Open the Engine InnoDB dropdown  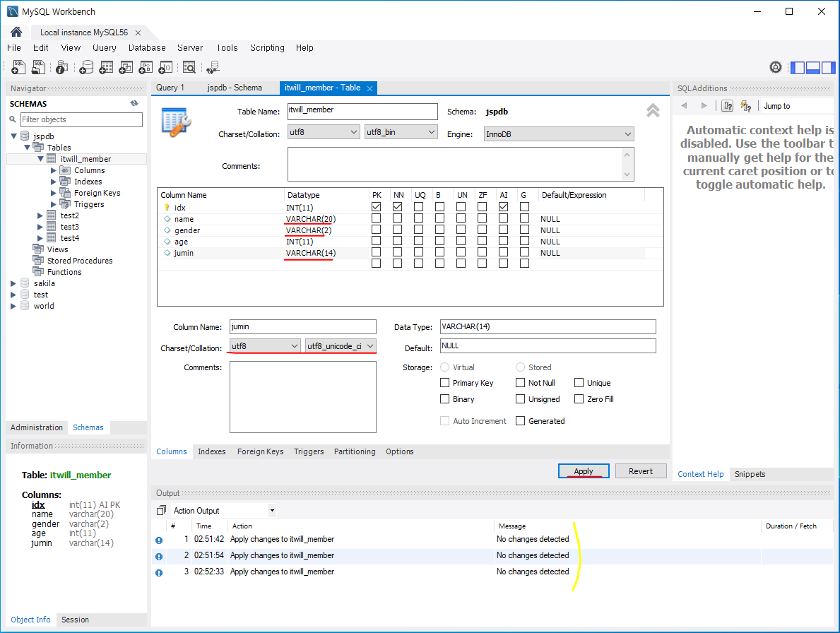click(x=559, y=134)
